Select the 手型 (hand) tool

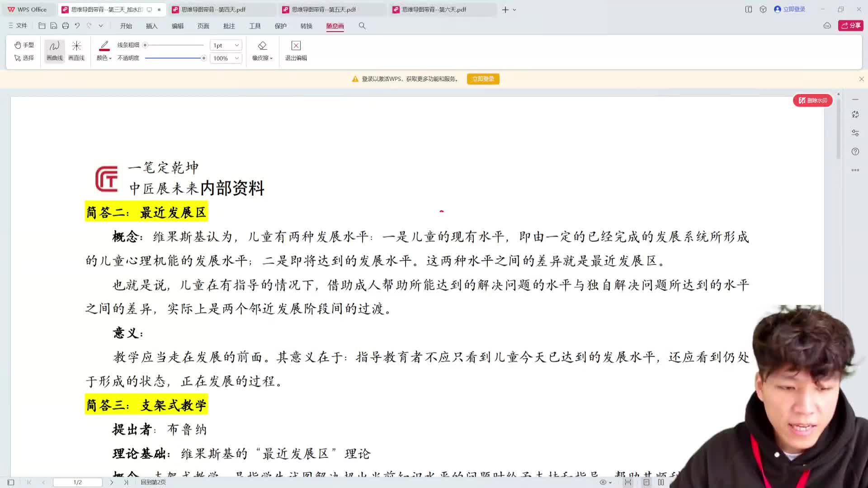24,45
